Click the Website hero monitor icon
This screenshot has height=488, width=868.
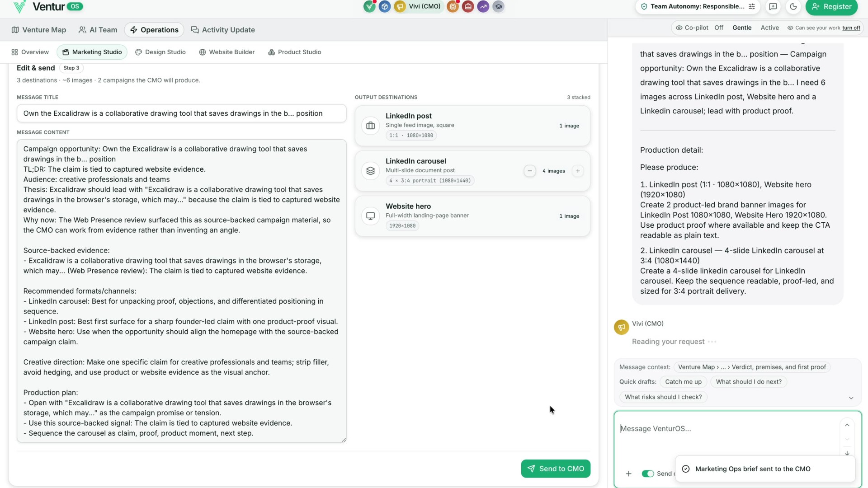click(371, 216)
